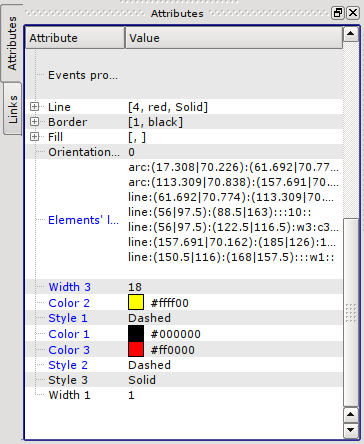This screenshot has width=364, height=444.
Task: Click element line:(56|97.5):(122.5|116.5)
Action: (233, 227)
